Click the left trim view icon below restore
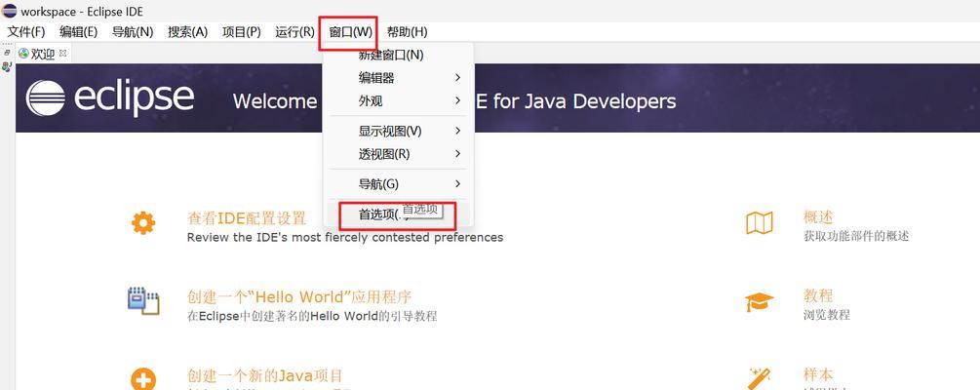The image size is (980, 390). [x=7, y=66]
